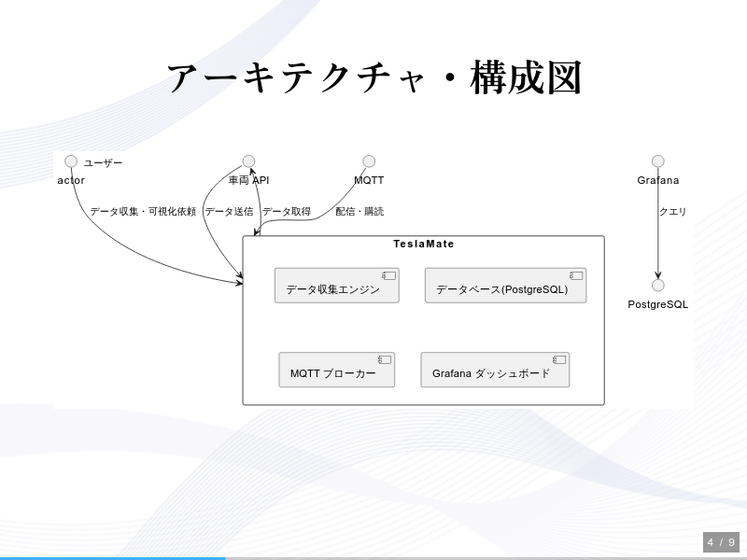Click the ユーザー label text
747x560 pixels.
[104, 162]
